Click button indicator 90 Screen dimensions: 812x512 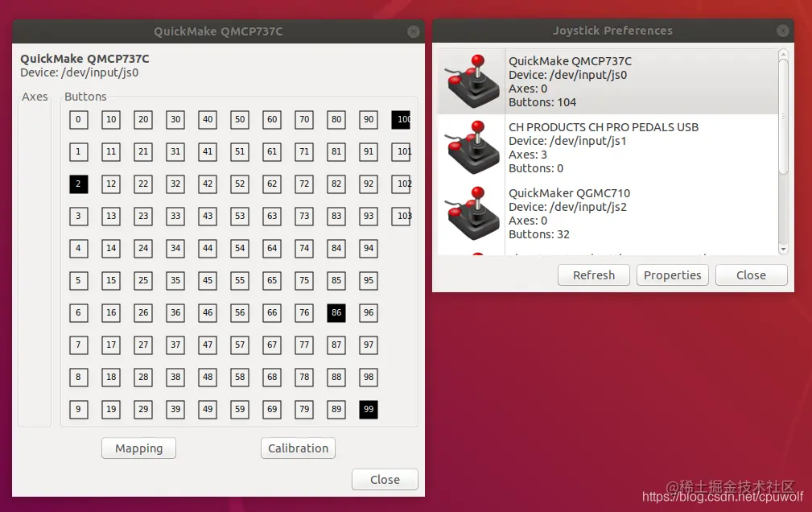369,120
